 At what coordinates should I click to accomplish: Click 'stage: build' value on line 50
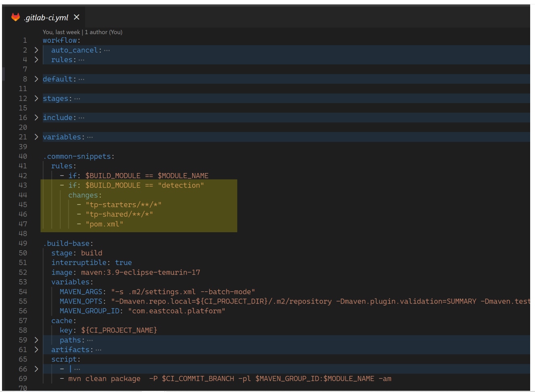[91, 253]
